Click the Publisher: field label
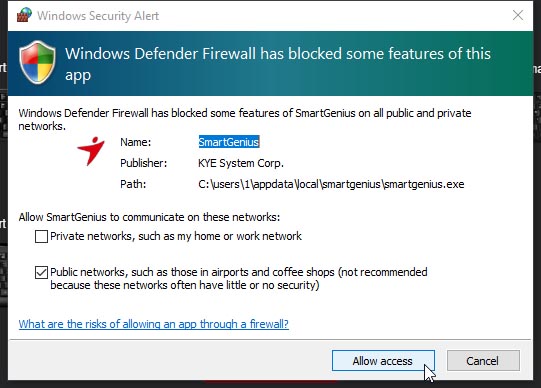541x388 pixels. pos(144,163)
